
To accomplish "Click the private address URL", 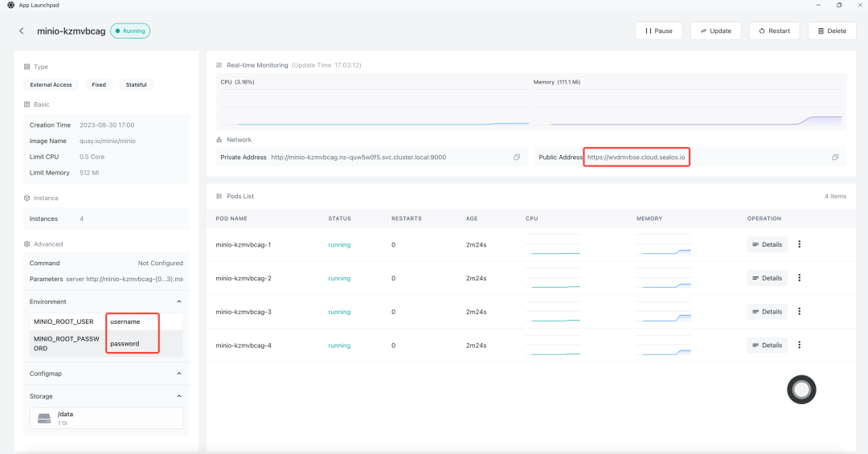I will coord(358,157).
